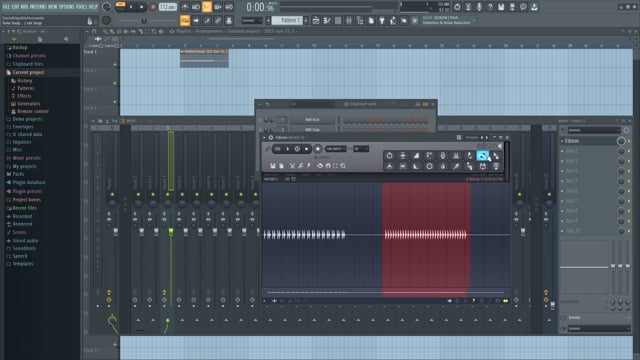The height and width of the screenshot is (360, 640).
Task: Click the main transport record button
Action: click(153, 7)
